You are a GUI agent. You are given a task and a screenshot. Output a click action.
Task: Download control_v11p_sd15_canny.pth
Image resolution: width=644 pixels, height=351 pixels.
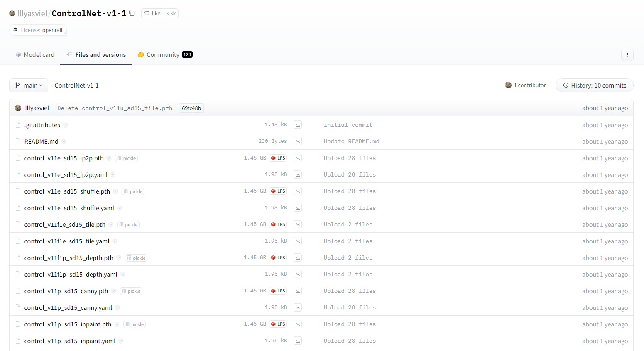pyautogui.click(x=298, y=290)
